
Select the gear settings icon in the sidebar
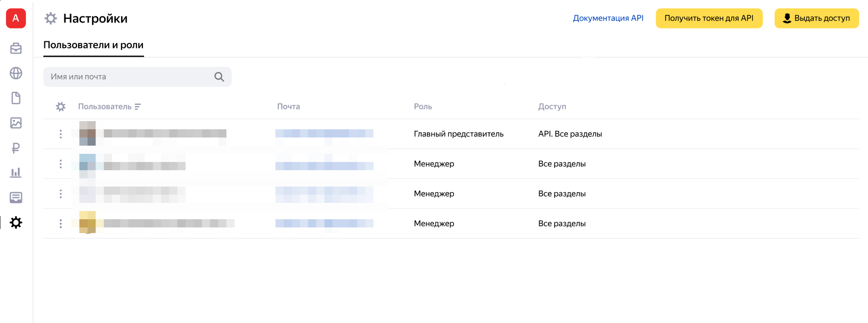click(x=16, y=222)
